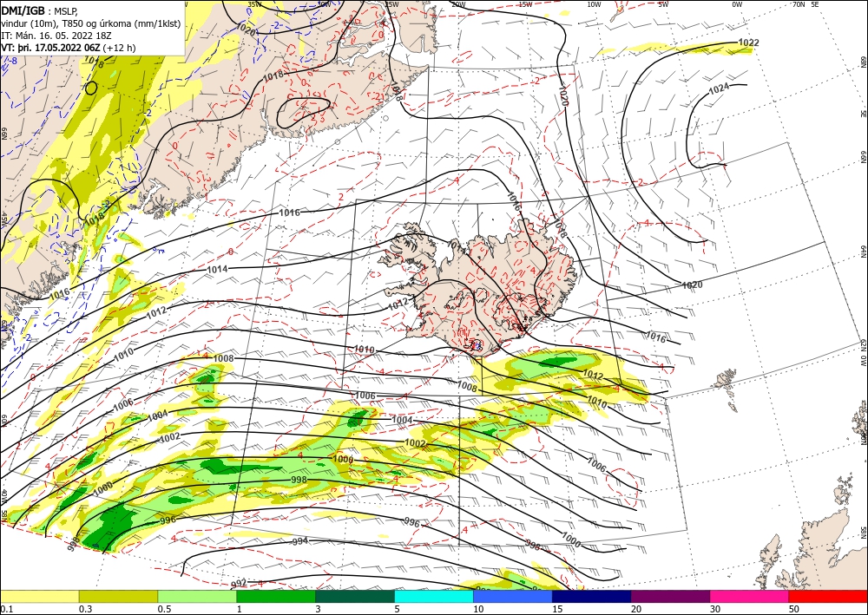Click the 1022 isobar label
The width and height of the screenshot is (868, 615).
(x=748, y=43)
